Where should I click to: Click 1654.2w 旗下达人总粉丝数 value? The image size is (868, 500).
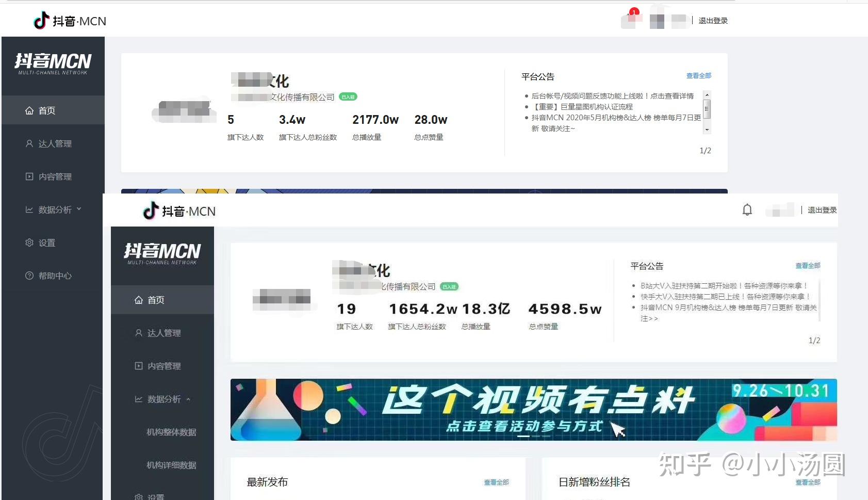point(423,309)
